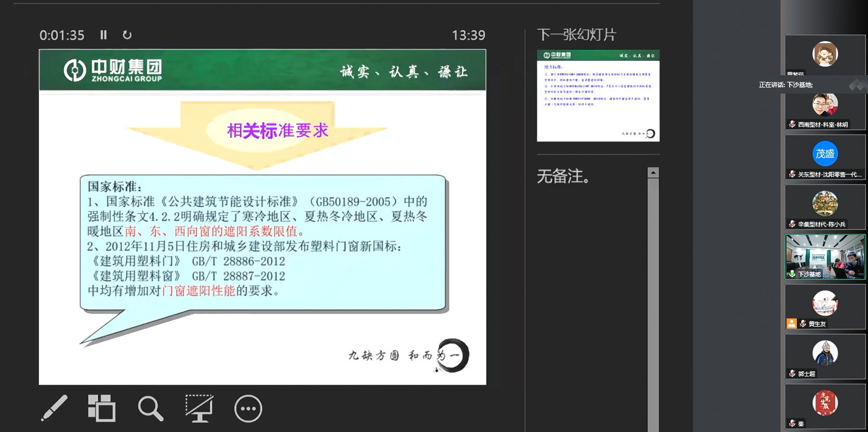Pause the presentation timer
Viewport: 868px width, 432px height.
click(103, 35)
